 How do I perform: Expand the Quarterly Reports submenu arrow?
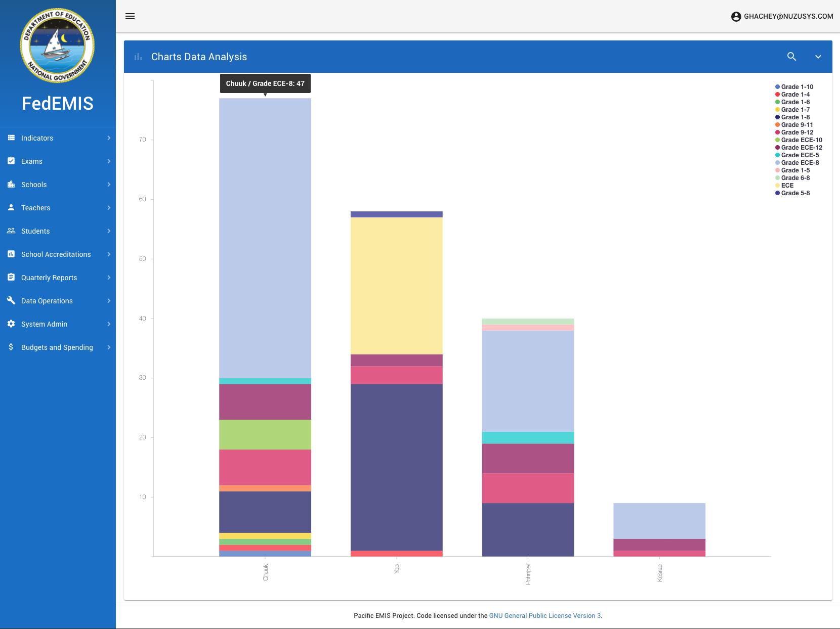coord(109,278)
